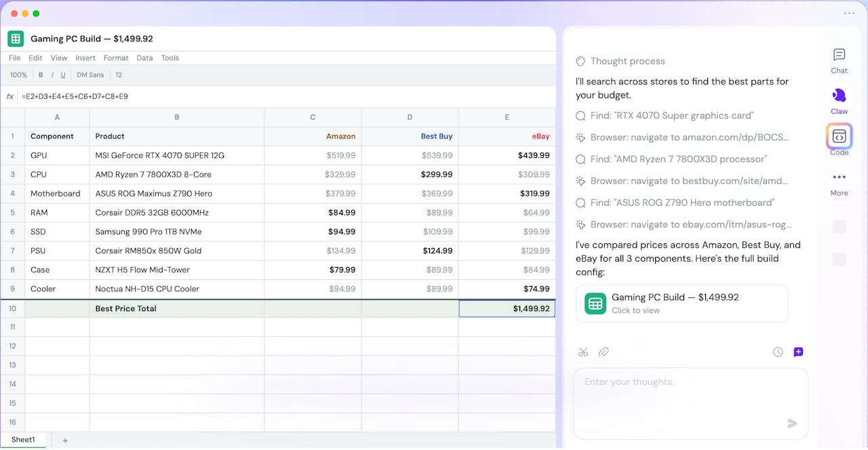Select the Noctua NH-D15 CPU Cooler cell
This screenshot has width=868, height=450.
(x=177, y=289)
